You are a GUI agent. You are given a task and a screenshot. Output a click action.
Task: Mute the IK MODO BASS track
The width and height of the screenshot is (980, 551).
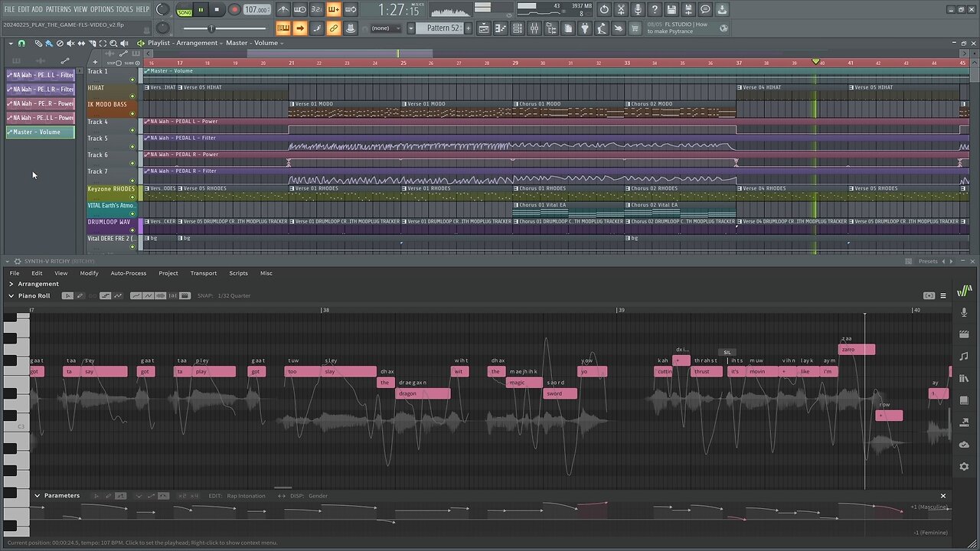132,112
